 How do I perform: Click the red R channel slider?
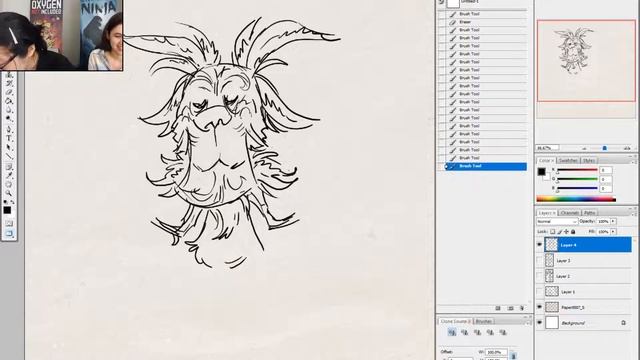click(577, 170)
